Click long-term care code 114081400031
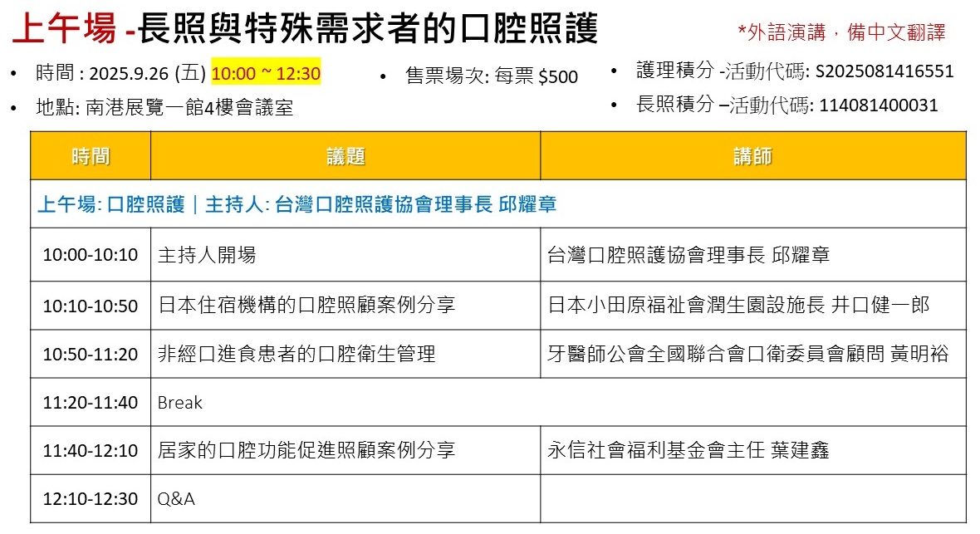 tap(879, 105)
